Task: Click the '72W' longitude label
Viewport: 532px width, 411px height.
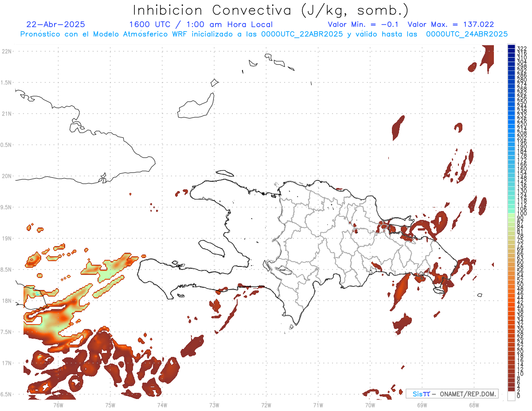Action: (266, 405)
